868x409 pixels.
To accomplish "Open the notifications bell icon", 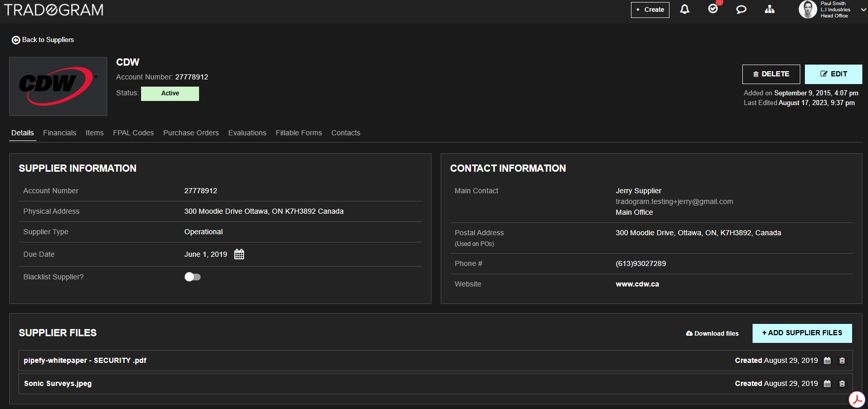I will tap(684, 9).
